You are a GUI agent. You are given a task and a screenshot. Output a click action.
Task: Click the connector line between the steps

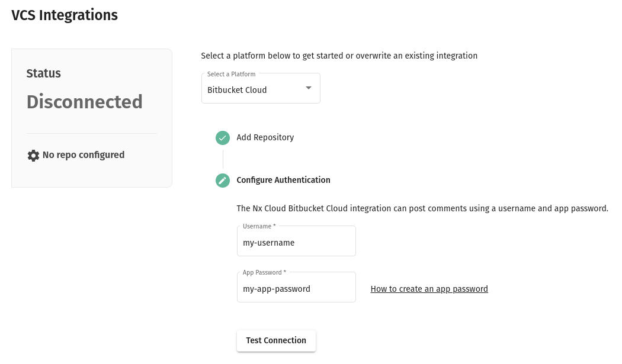pyautogui.click(x=223, y=159)
